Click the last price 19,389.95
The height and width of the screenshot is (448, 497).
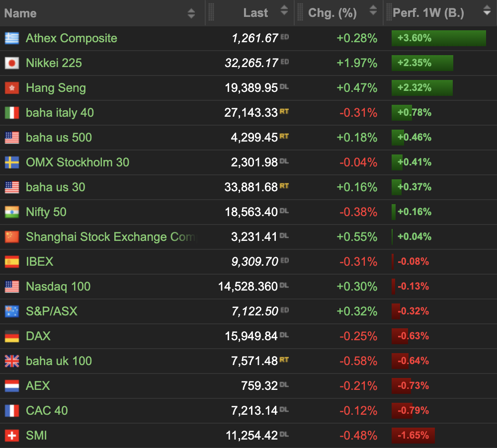click(x=251, y=88)
